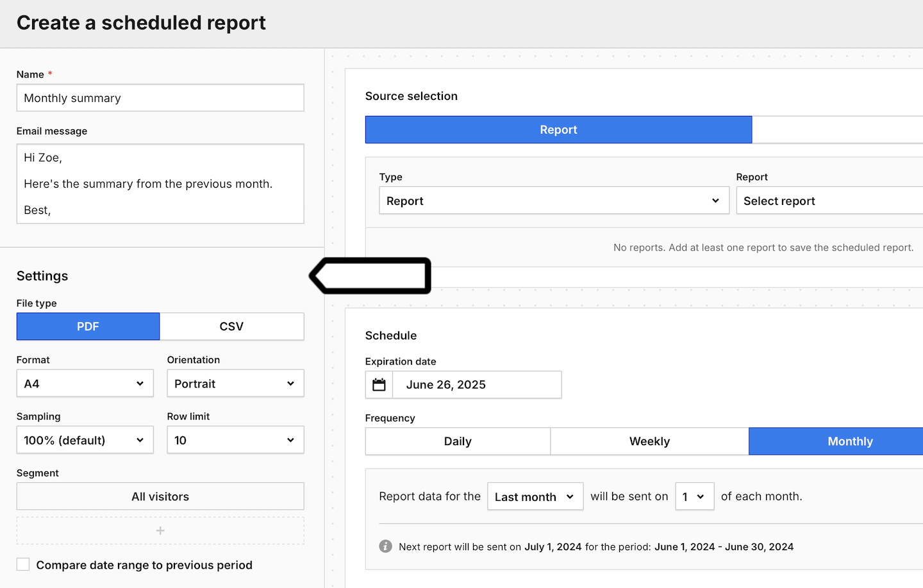
Task: Click the 'Settings' section heading
Action: (x=42, y=276)
